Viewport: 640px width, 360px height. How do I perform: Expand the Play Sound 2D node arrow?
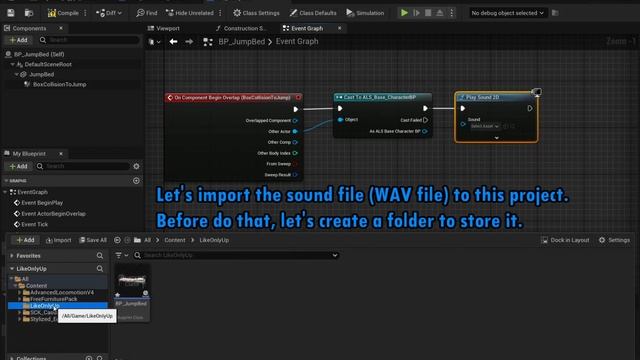[x=496, y=138]
